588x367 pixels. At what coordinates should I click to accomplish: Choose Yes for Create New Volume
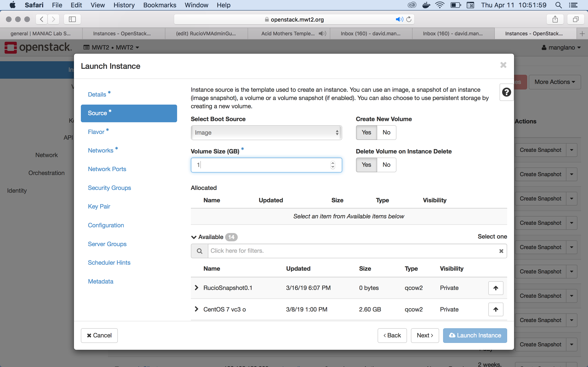click(x=366, y=133)
